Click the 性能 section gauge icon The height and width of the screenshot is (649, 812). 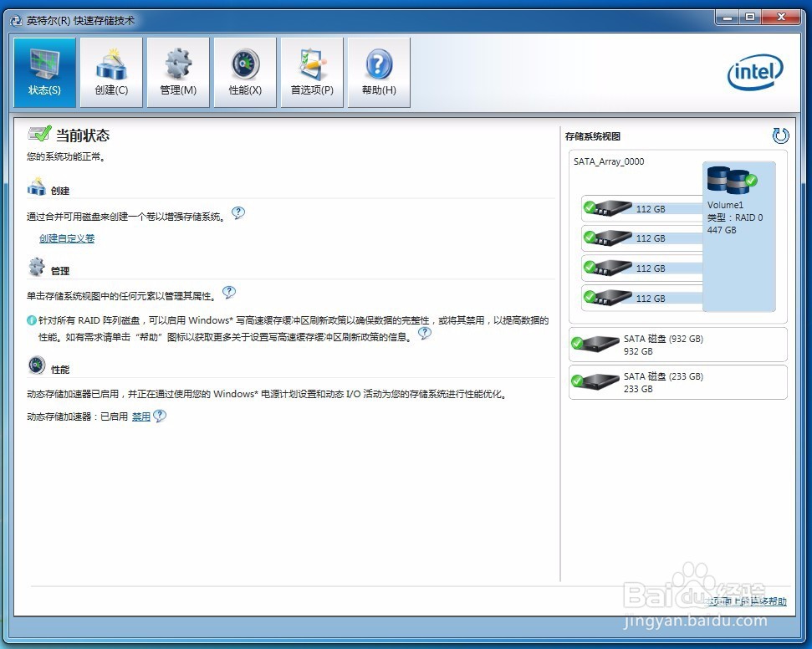click(x=37, y=365)
